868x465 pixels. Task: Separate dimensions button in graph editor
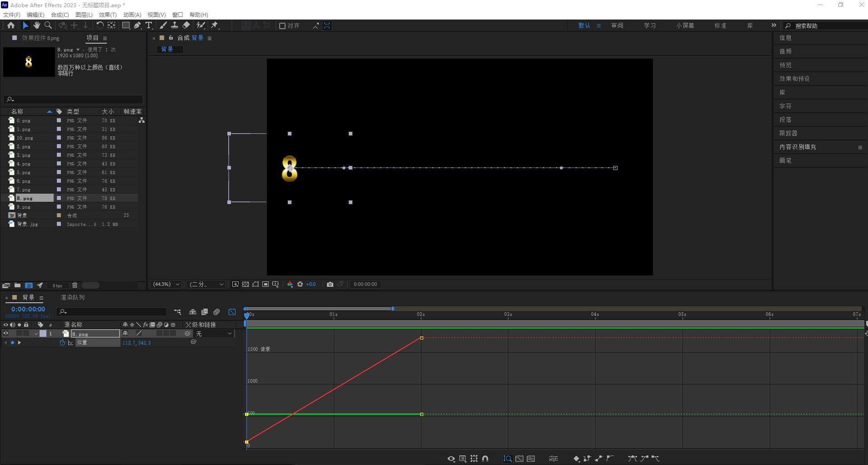pos(553,459)
